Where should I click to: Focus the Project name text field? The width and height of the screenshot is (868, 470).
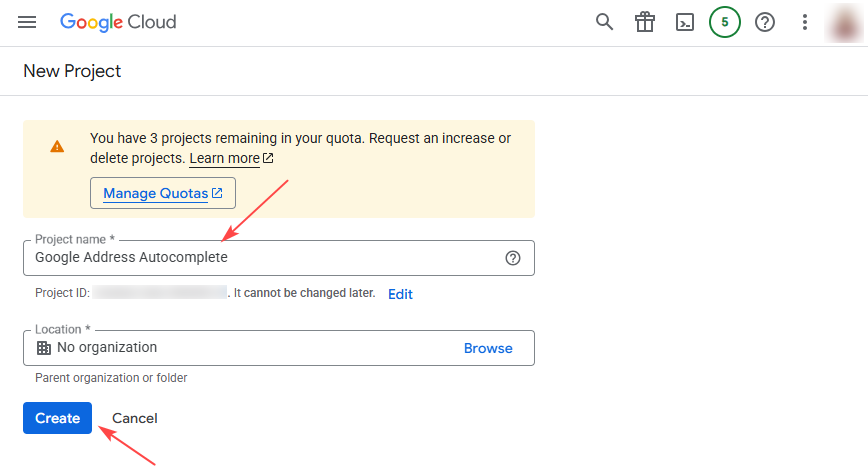[x=260, y=258]
